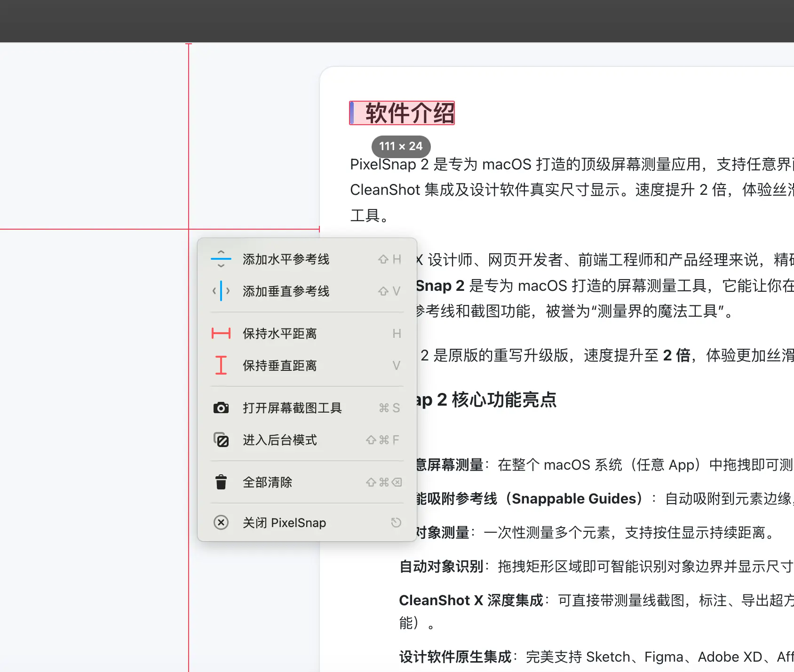
Task: Choose 添加水平参考线 menu entry
Action: coord(307,259)
